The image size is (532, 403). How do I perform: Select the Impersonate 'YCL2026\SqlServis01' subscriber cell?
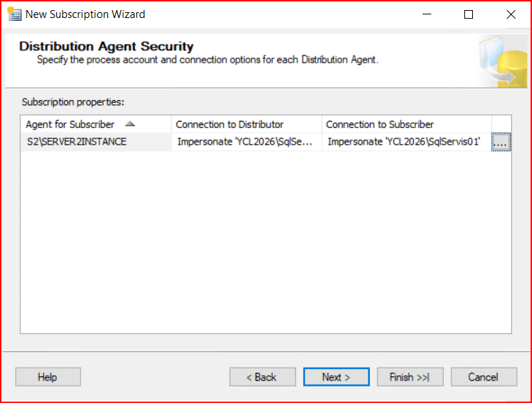(x=403, y=142)
